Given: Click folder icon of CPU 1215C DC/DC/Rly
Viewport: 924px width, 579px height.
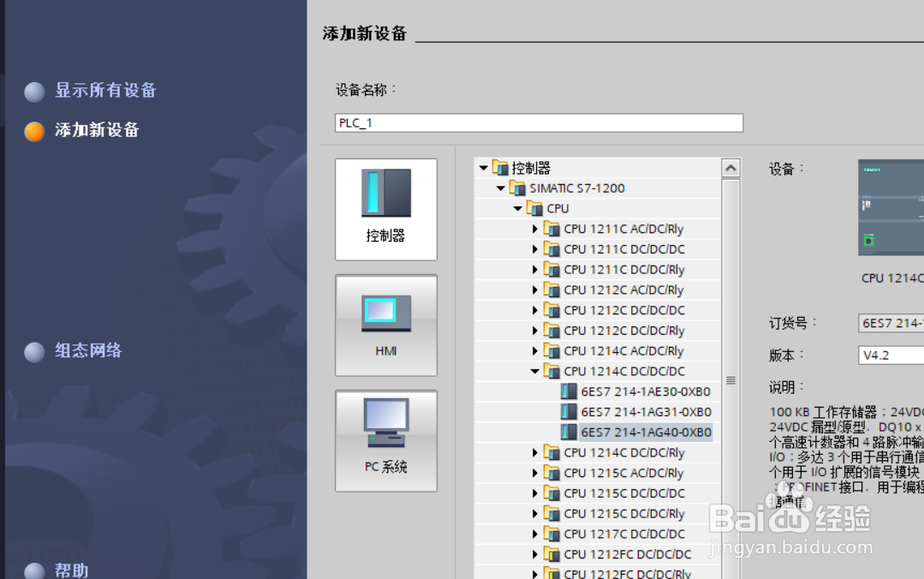Looking at the screenshot, I should pyautogui.click(x=551, y=514).
